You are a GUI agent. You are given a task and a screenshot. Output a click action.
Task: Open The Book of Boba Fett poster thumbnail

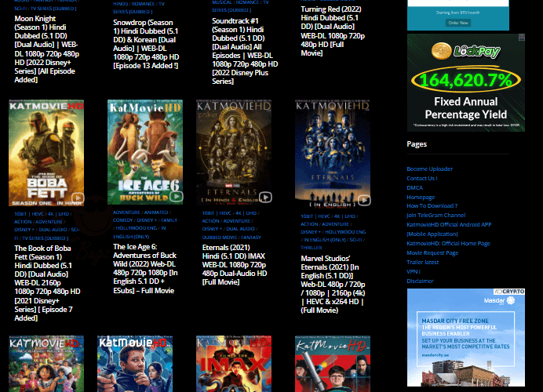[x=46, y=153]
